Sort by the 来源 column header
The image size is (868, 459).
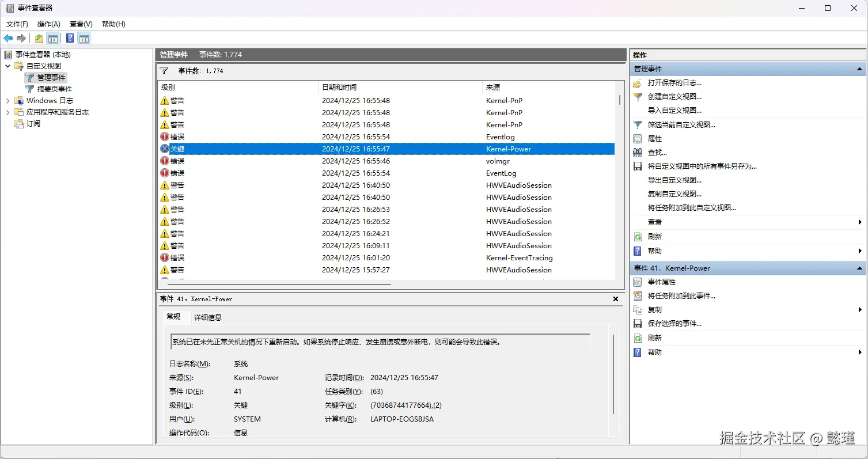(548, 88)
